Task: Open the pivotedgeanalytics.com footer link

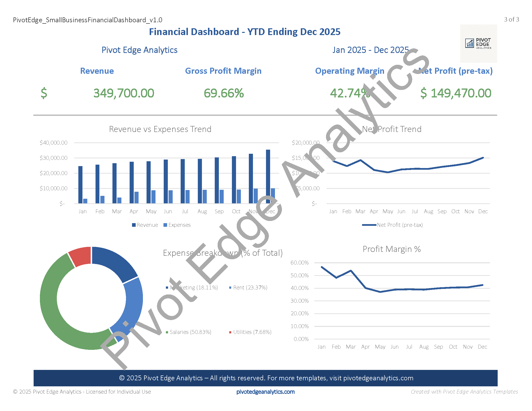Action: 265,392
